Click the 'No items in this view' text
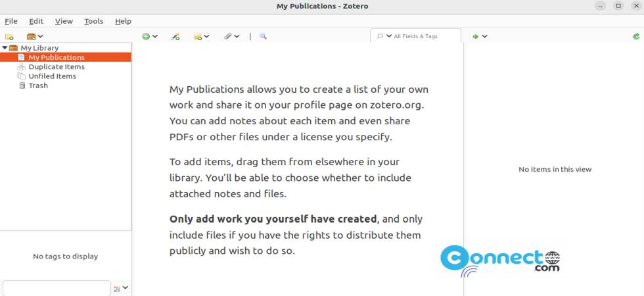 pos(555,170)
